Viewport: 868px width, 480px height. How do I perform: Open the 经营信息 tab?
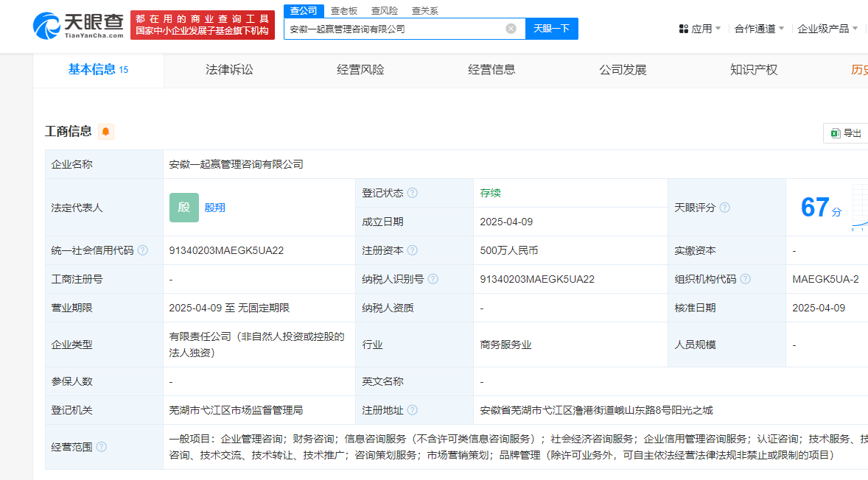click(491, 70)
